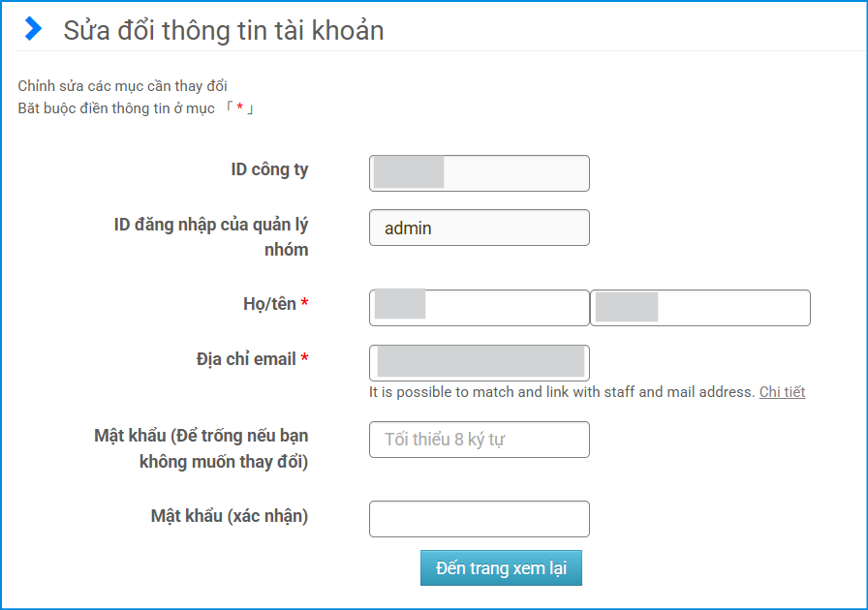The image size is (868, 610).
Task: Focus the ID công ty input field
Action: (479, 173)
